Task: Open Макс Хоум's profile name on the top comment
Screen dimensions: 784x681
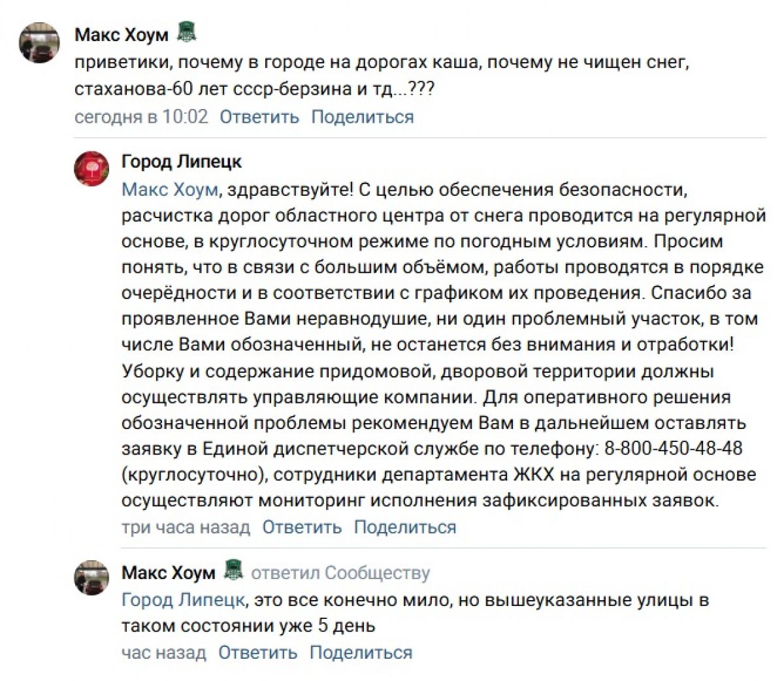Action: [122, 34]
